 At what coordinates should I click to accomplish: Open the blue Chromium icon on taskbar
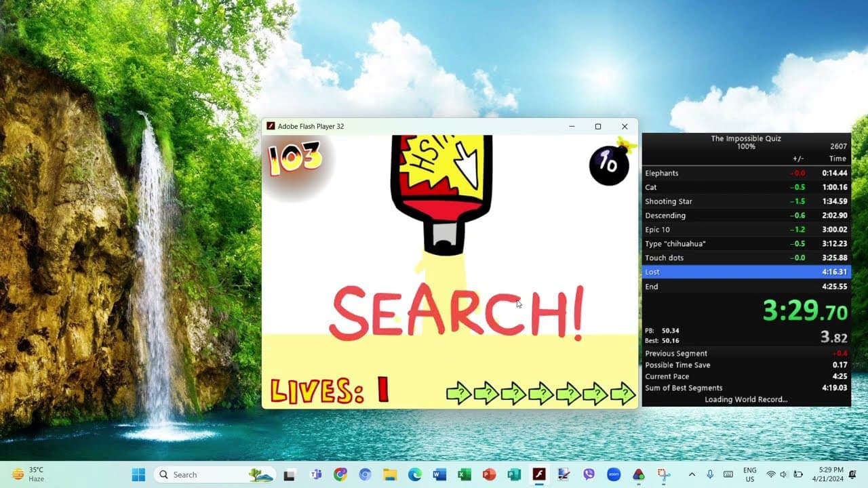[366, 474]
